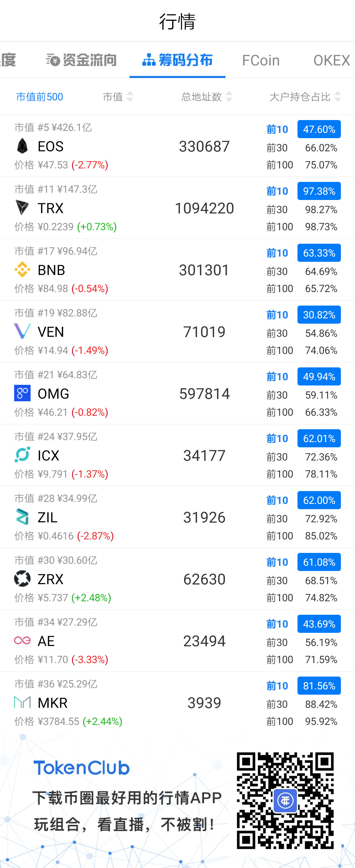Sort list by 市值 arrows
The image size is (355, 868).
tap(130, 97)
